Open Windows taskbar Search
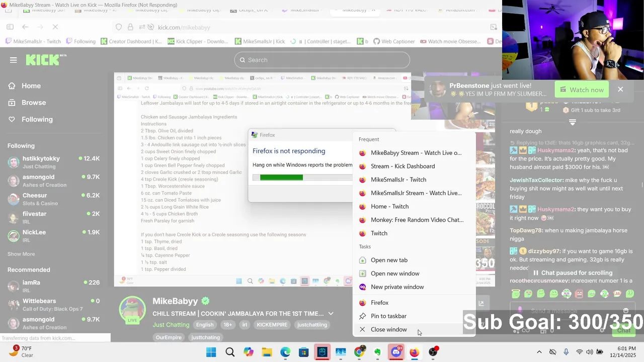Screen dimensions: 644x362 point(230,352)
